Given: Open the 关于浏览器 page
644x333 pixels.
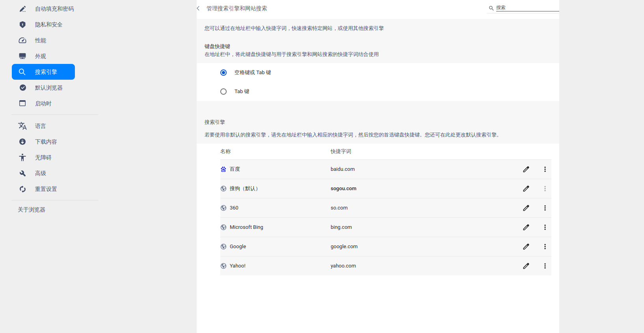Looking at the screenshot, I should [x=32, y=210].
